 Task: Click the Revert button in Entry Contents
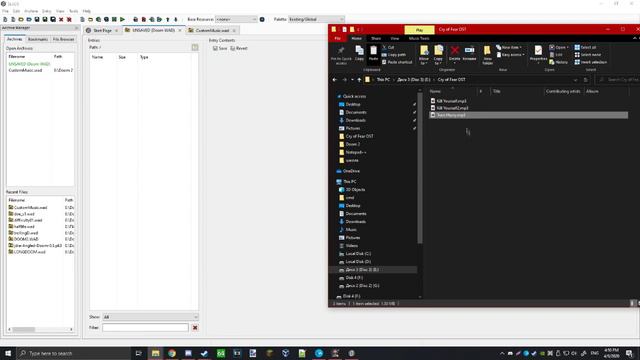tap(239, 48)
